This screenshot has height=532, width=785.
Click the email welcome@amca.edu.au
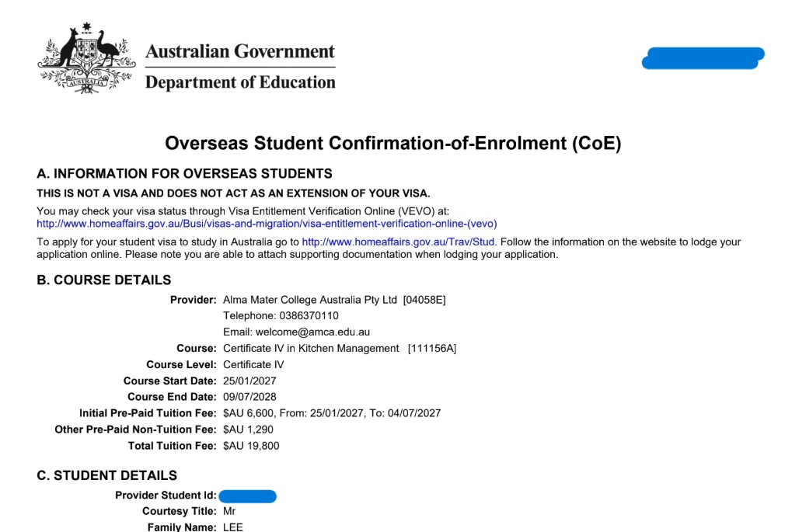click(x=313, y=332)
